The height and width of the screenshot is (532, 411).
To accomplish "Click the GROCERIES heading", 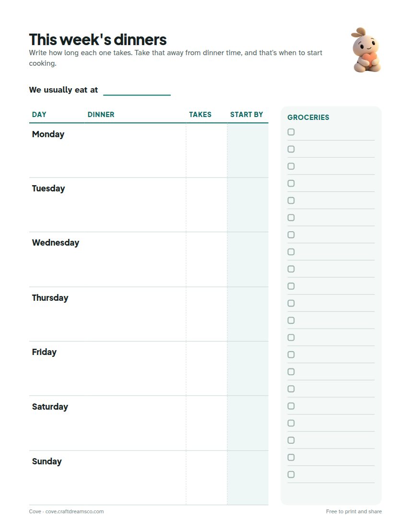I will pyautogui.click(x=308, y=118).
